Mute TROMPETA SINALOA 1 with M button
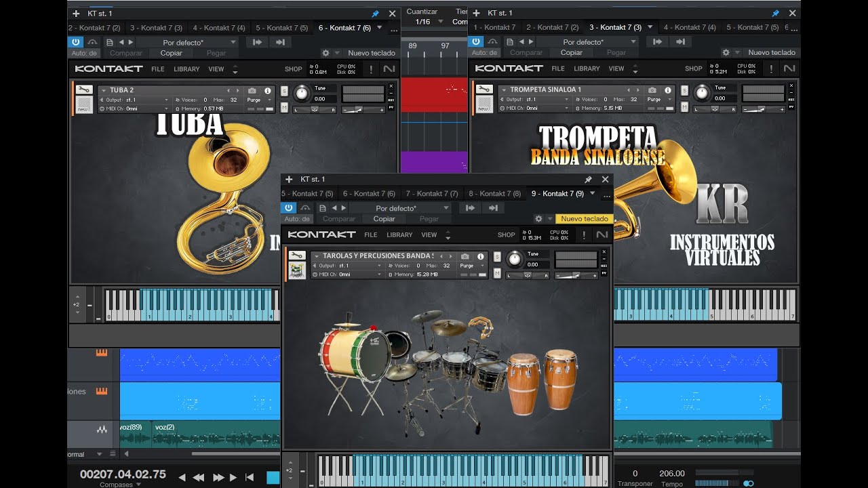This screenshot has height=488, width=868. coord(684,107)
